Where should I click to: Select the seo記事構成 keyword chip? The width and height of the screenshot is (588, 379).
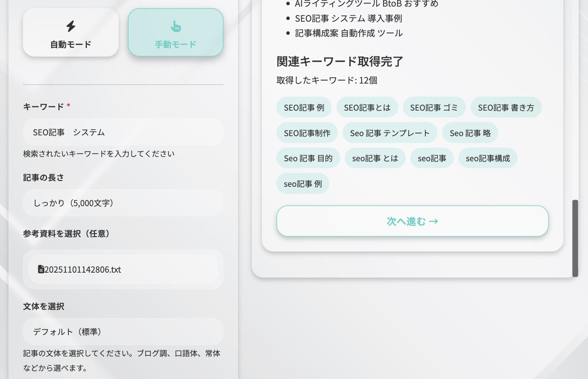pyautogui.click(x=488, y=158)
